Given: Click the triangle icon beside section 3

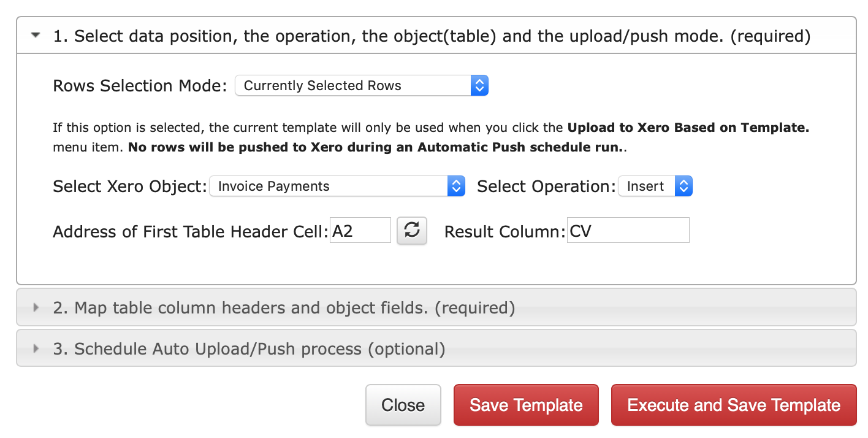Looking at the screenshot, I should (x=36, y=348).
